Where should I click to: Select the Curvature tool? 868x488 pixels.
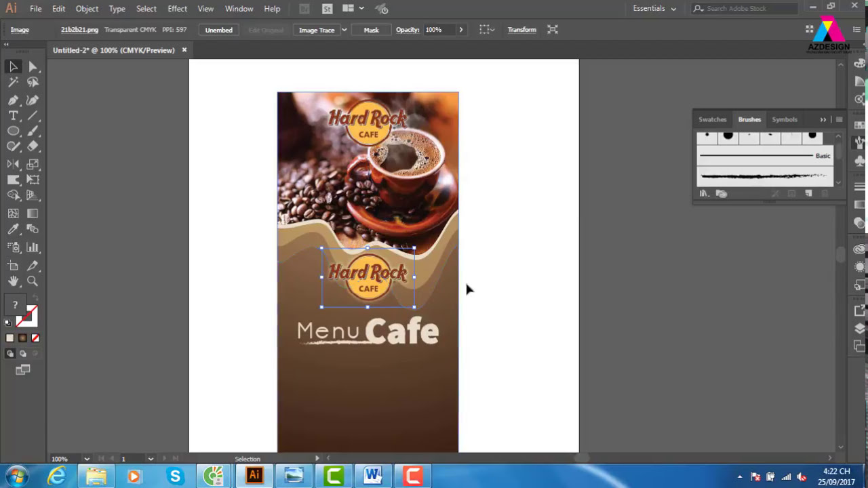[33, 100]
